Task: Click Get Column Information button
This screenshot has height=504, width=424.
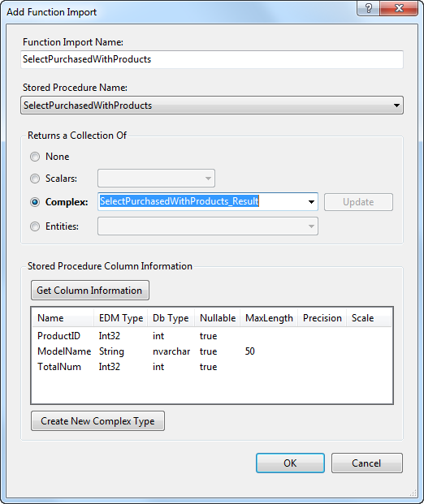Action: 89,291
